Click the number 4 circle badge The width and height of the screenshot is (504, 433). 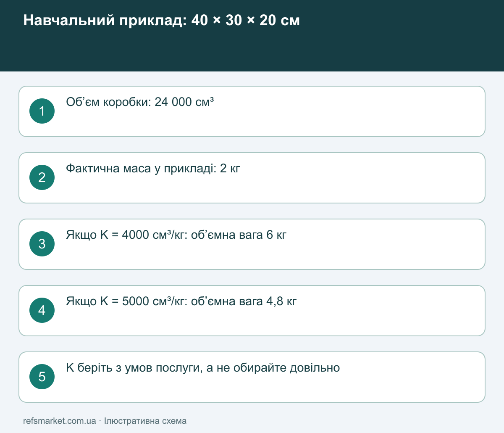click(x=42, y=310)
